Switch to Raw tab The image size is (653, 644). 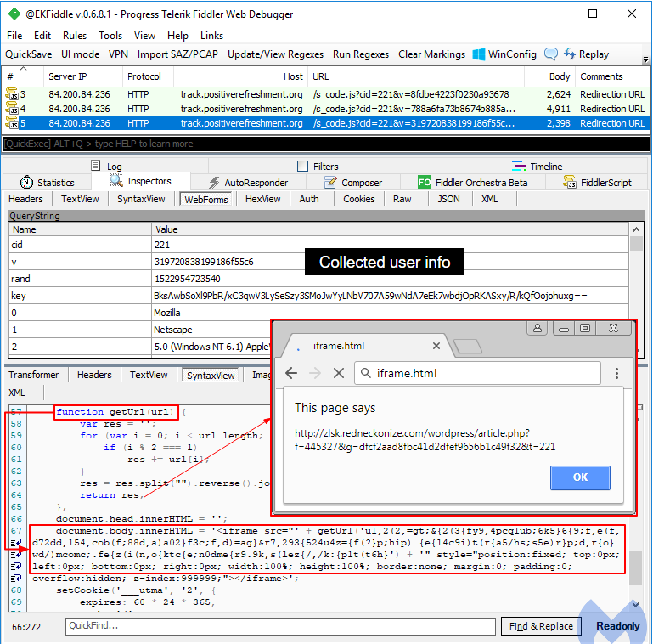coord(402,199)
